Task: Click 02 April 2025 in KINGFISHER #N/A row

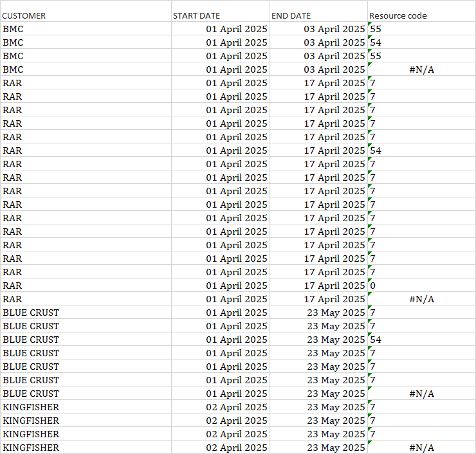Action: [x=221, y=448]
